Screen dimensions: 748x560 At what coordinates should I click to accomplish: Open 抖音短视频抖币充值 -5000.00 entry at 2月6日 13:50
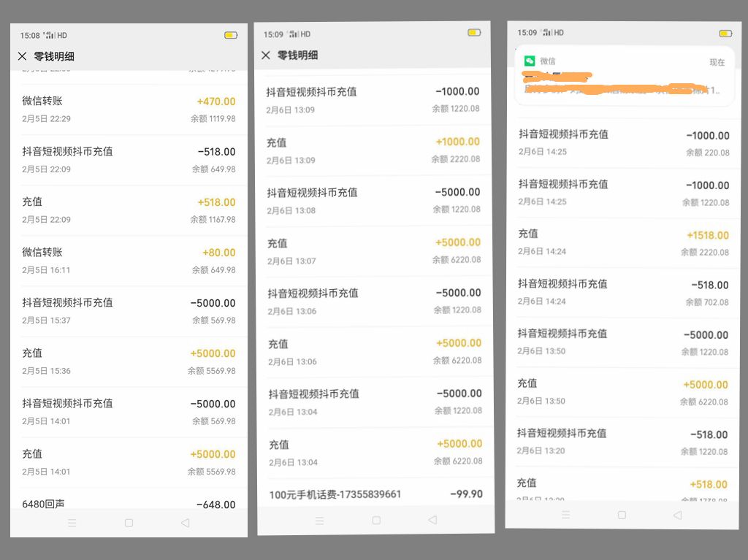(x=622, y=342)
